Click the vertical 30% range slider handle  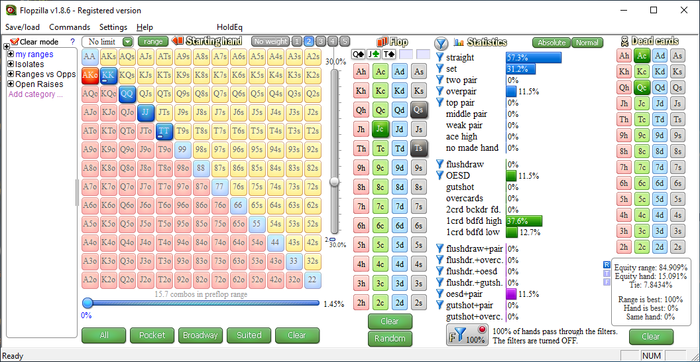(x=334, y=181)
